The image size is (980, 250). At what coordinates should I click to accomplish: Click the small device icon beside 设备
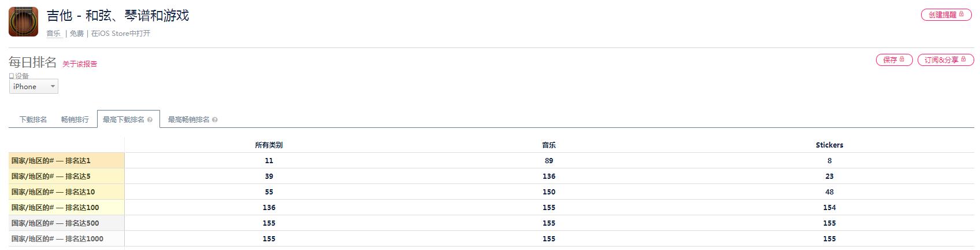tap(11, 76)
